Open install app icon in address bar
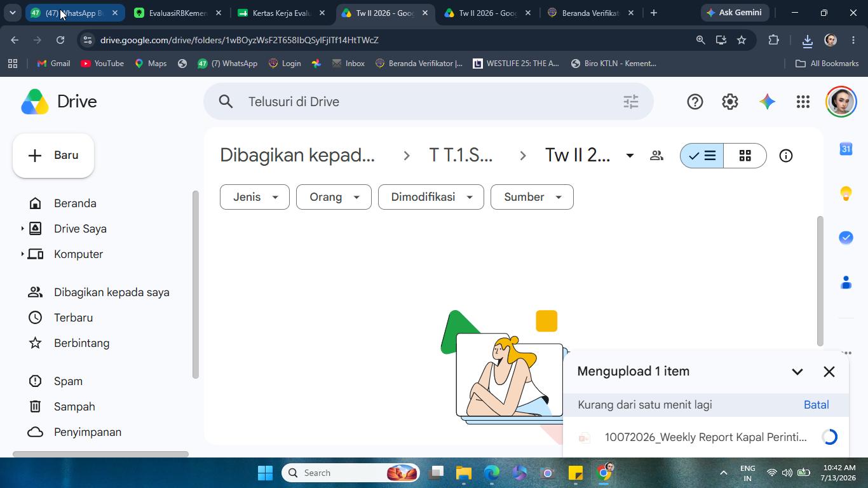Image resolution: width=868 pixels, height=488 pixels. coord(721,40)
